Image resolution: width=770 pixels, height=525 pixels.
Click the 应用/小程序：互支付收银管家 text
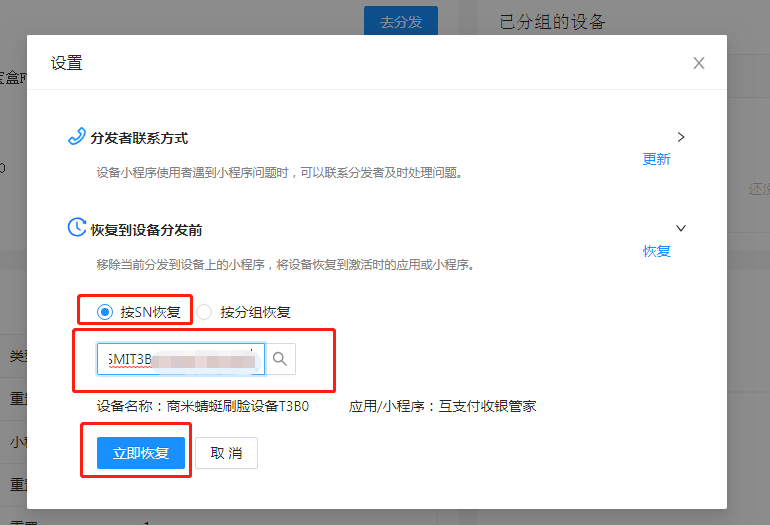pyautogui.click(x=442, y=406)
